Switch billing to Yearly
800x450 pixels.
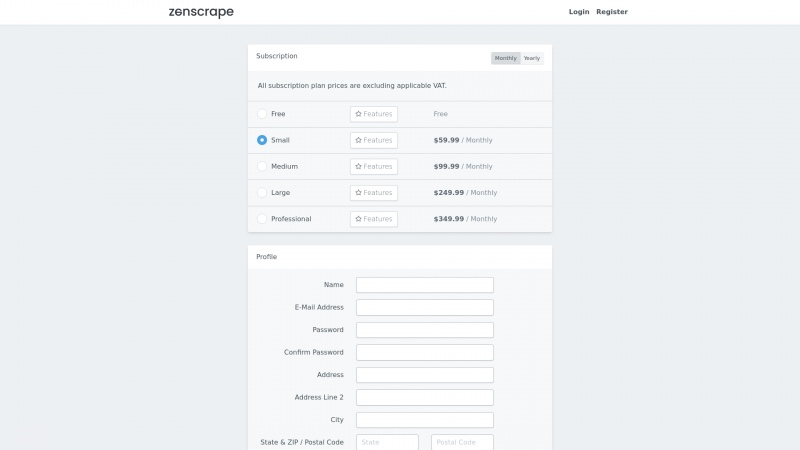click(532, 58)
